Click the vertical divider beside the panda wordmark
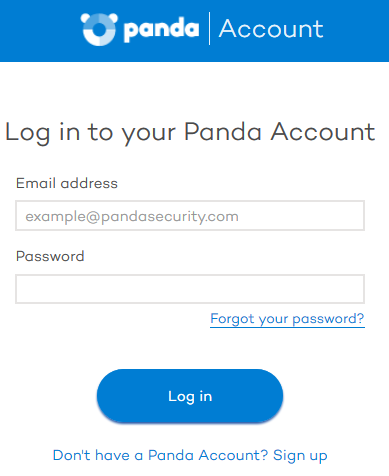 209,29
